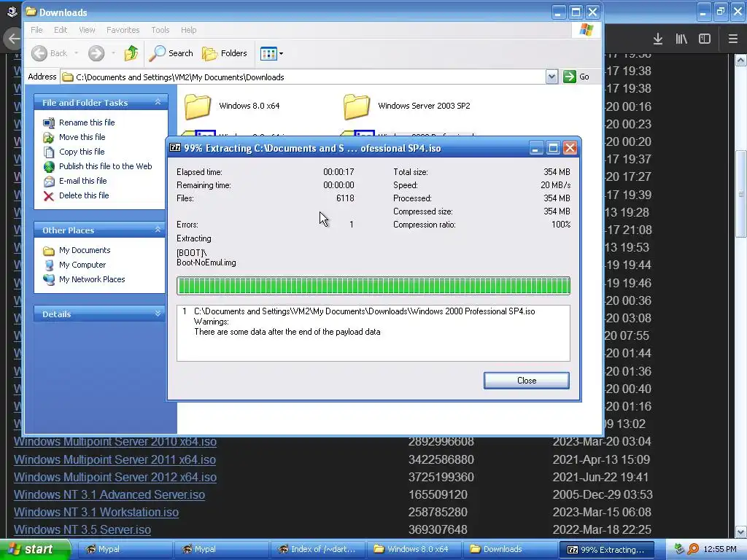747x560 pixels.
Task: Open the File menu
Action: pyautogui.click(x=36, y=30)
